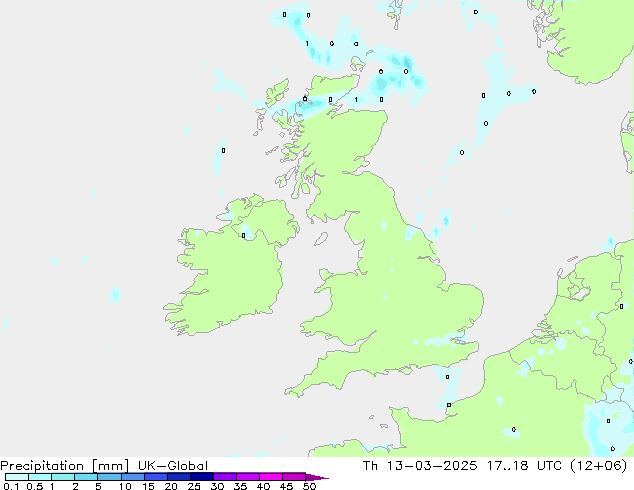Click the "Precipitation" title word
Viewport: 634px width, 490px height.
click(x=42, y=466)
